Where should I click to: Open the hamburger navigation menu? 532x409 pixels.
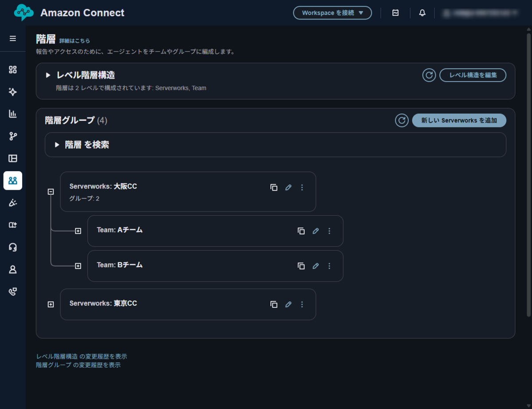pyautogui.click(x=13, y=39)
